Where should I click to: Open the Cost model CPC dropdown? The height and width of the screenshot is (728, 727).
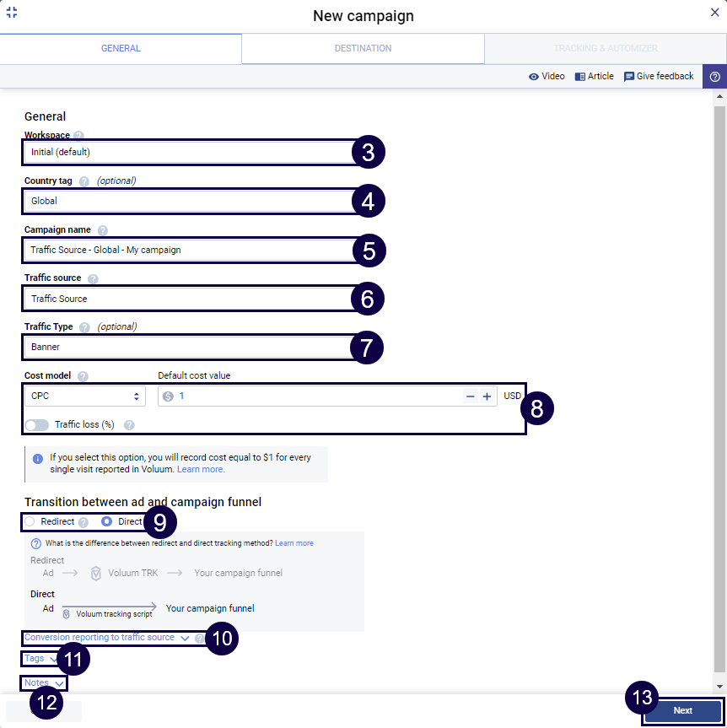(85, 396)
